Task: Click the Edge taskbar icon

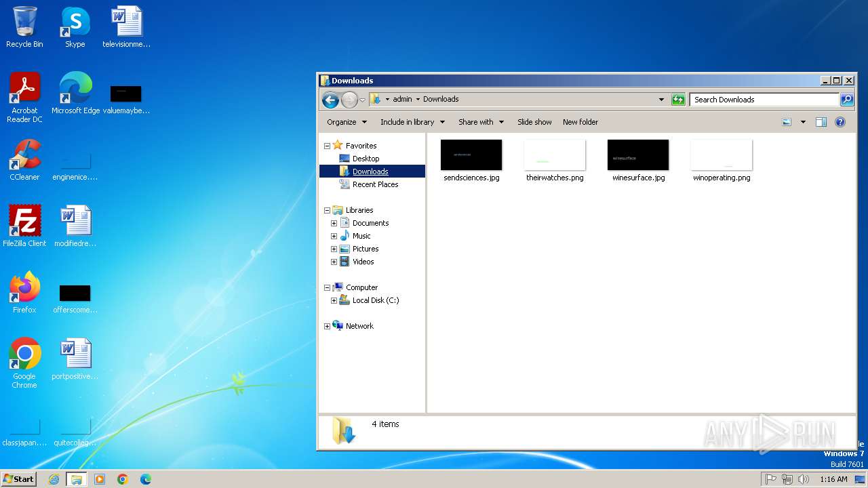Action: pos(146,479)
